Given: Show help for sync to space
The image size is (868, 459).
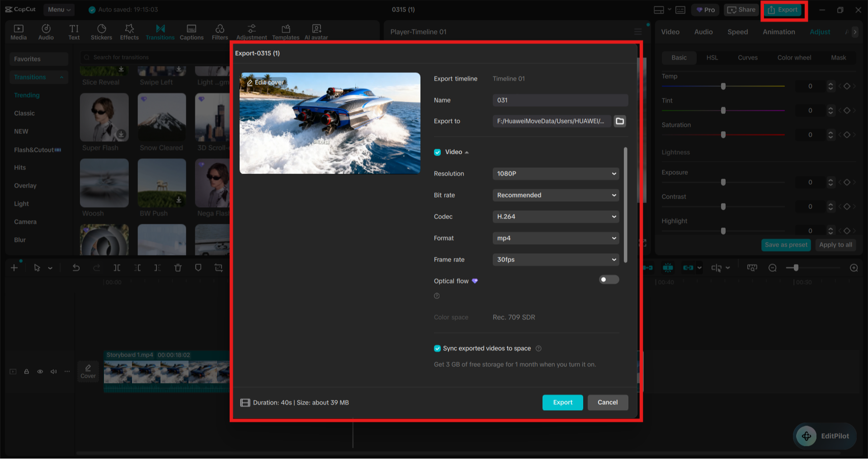Looking at the screenshot, I should tap(538, 349).
